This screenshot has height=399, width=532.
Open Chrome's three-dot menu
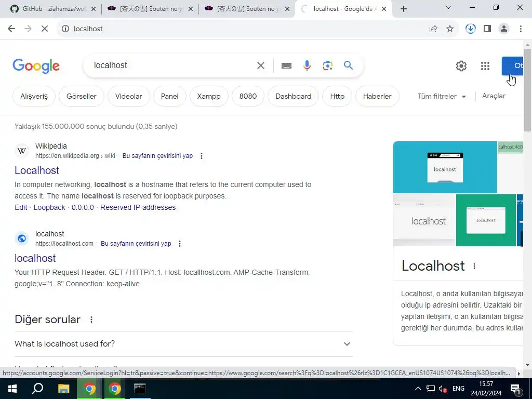(x=521, y=29)
